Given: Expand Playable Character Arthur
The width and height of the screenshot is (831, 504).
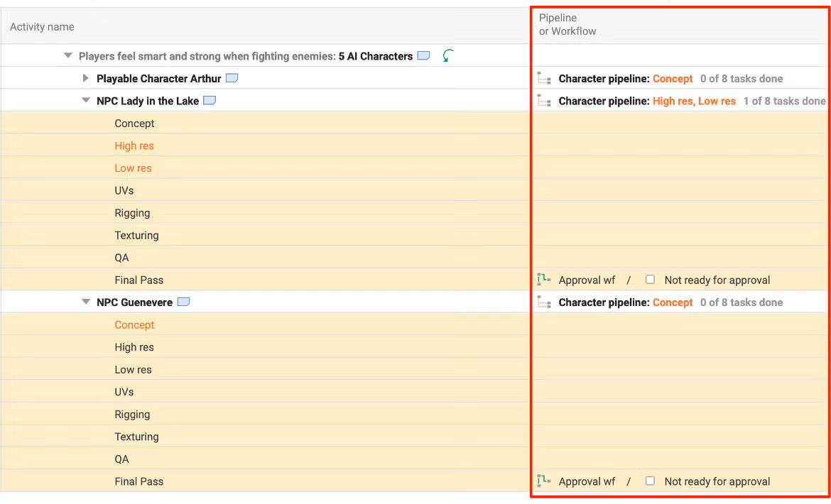Looking at the screenshot, I should (86, 78).
